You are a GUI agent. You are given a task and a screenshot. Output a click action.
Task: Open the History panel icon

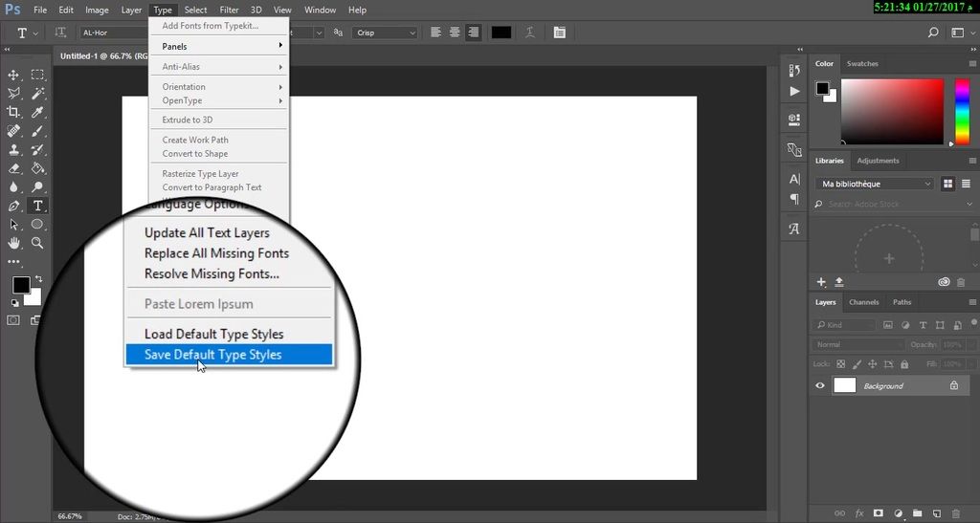[x=794, y=71]
